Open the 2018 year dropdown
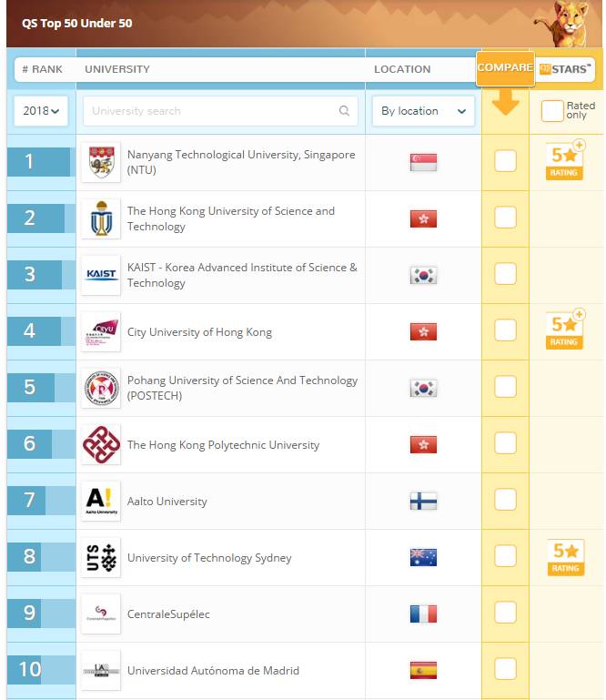The image size is (606, 700). (41, 111)
